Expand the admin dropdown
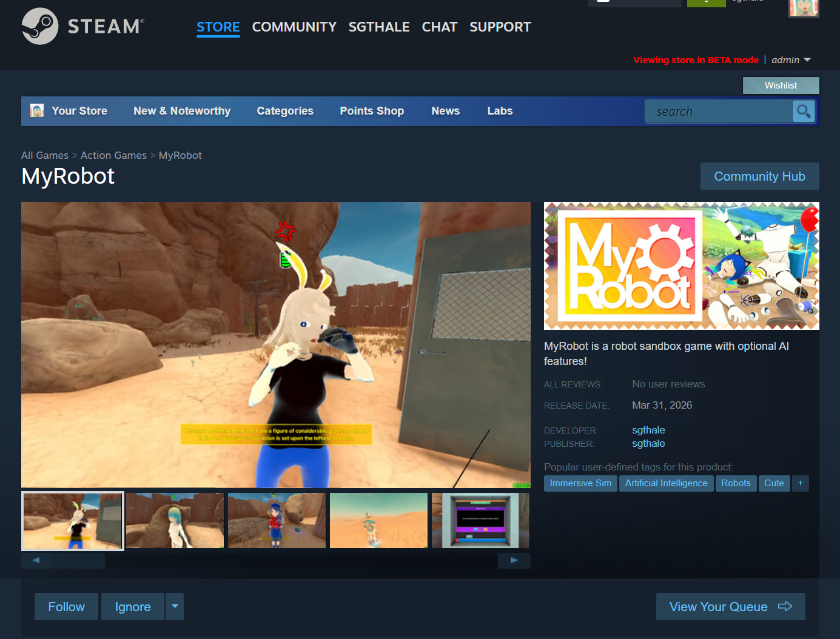Screen dimensions: 840x639 [791, 60]
